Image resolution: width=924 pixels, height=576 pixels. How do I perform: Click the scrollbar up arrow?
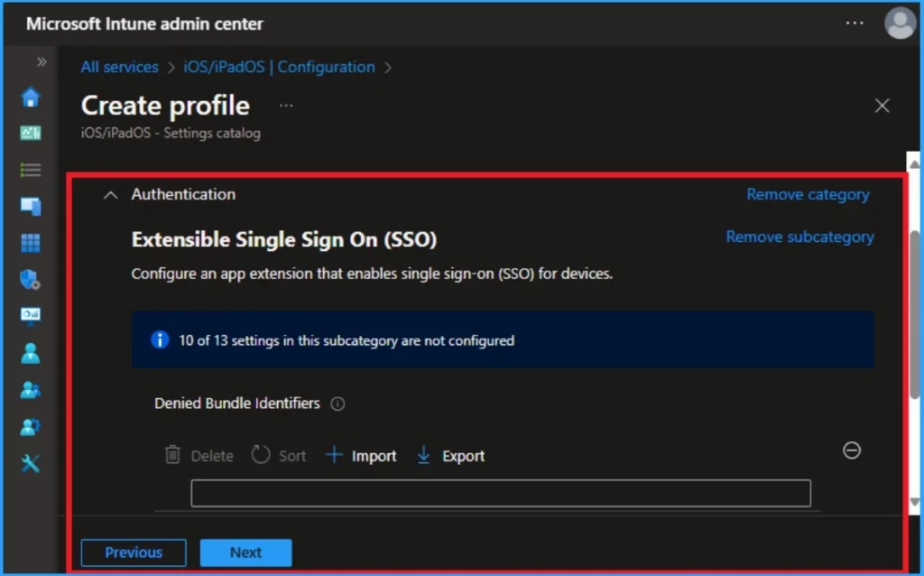pyautogui.click(x=914, y=164)
